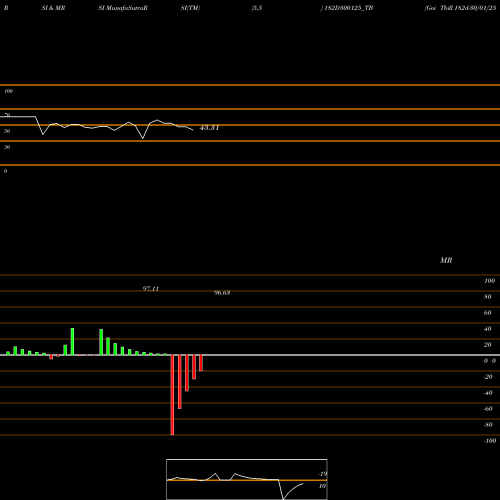Click the 97.11 price label
The width and height of the screenshot is (500, 500).
click(151, 289)
